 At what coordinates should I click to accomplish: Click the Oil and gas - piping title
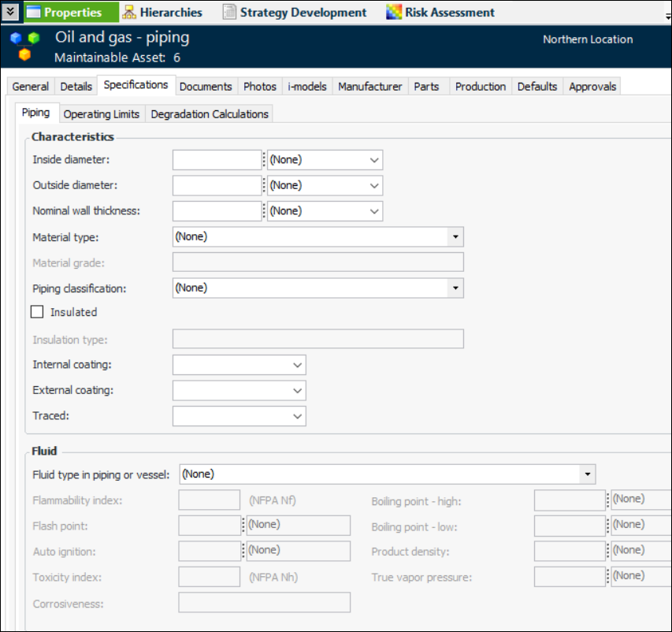(121, 37)
